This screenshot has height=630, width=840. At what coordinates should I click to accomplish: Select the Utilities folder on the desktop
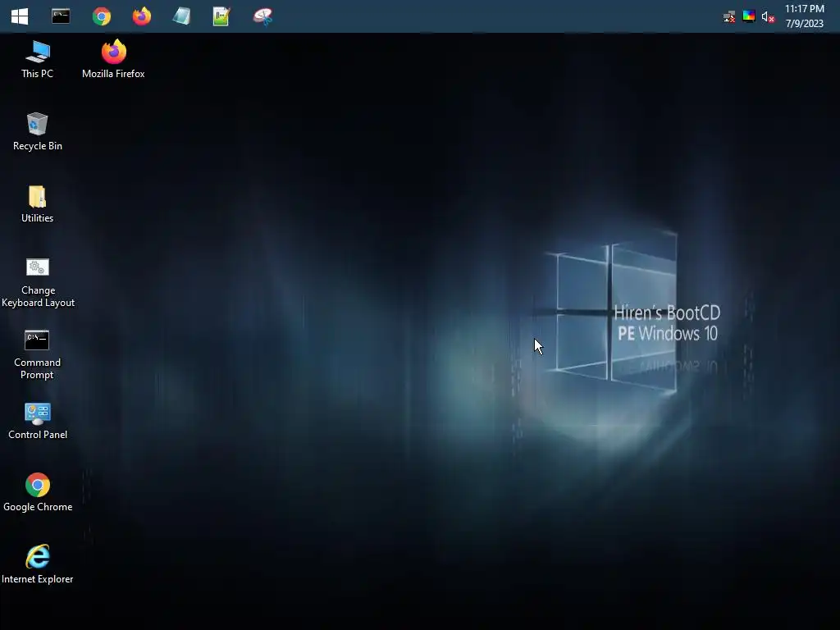38,204
